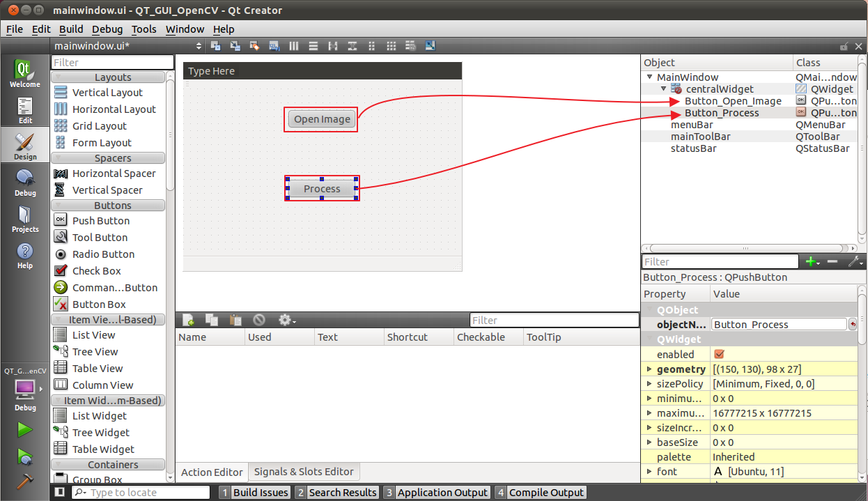Select Vertical Layout in widget box
Image resolution: width=868 pixels, height=501 pixels.
point(108,93)
